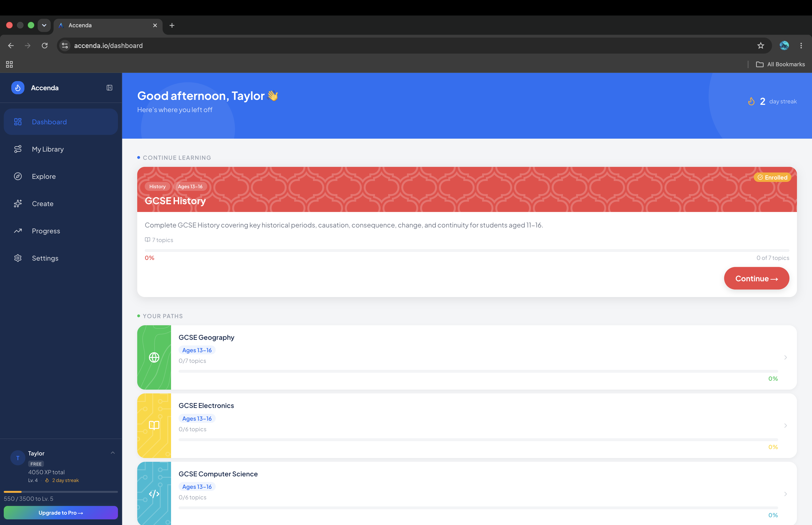Click the Progress trend-line icon
This screenshot has height=525, width=812.
tap(18, 231)
